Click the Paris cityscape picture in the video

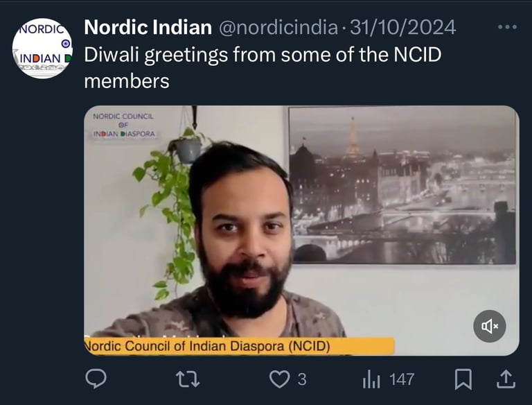[402, 185]
